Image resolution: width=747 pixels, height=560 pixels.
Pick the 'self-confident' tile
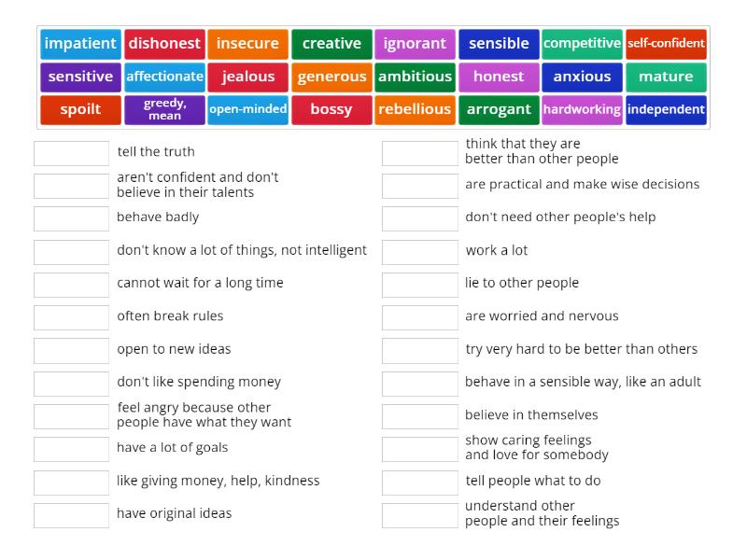click(667, 43)
